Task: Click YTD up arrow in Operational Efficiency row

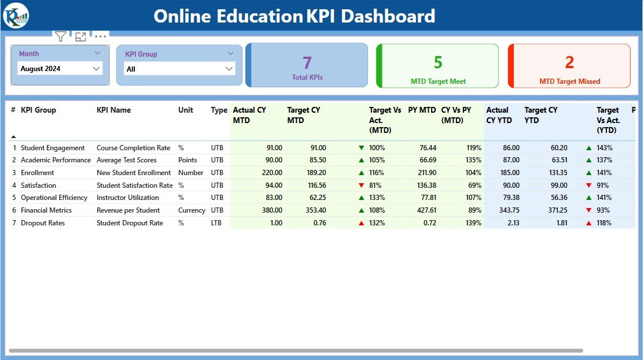Action: coord(588,198)
